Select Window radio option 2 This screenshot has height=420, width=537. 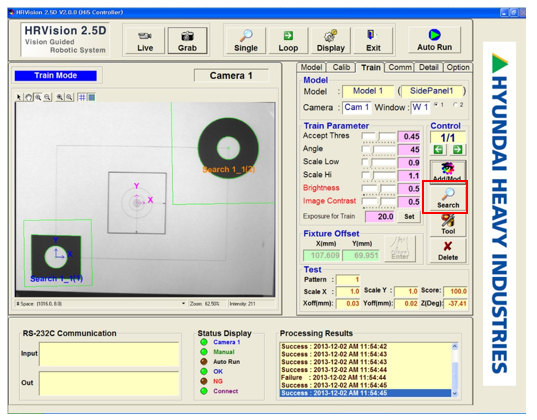(455, 104)
